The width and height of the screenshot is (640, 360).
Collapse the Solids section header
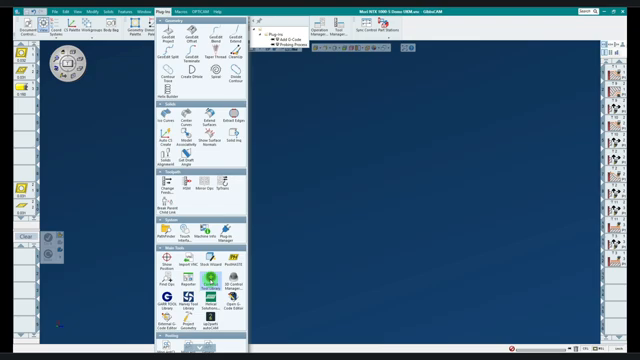point(201,104)
